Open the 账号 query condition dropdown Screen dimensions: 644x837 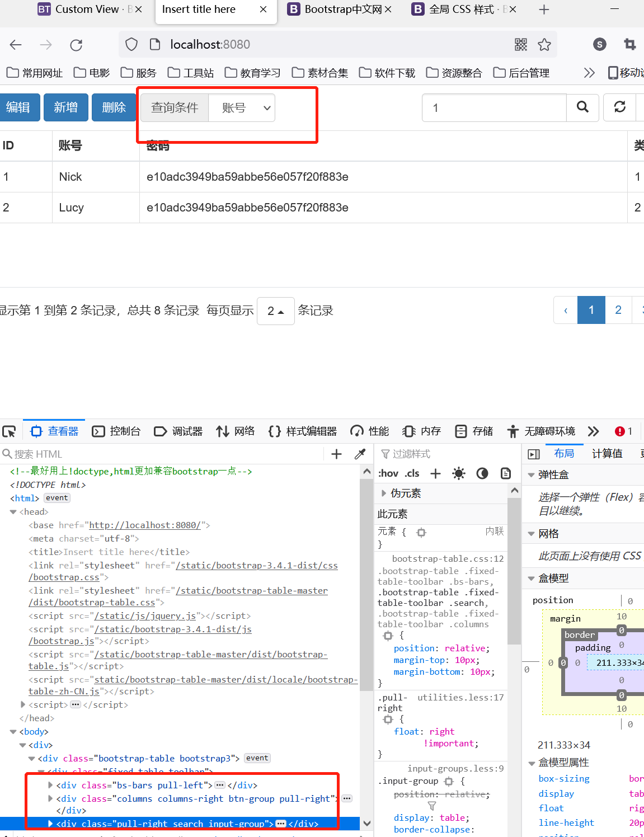point(242,107)
